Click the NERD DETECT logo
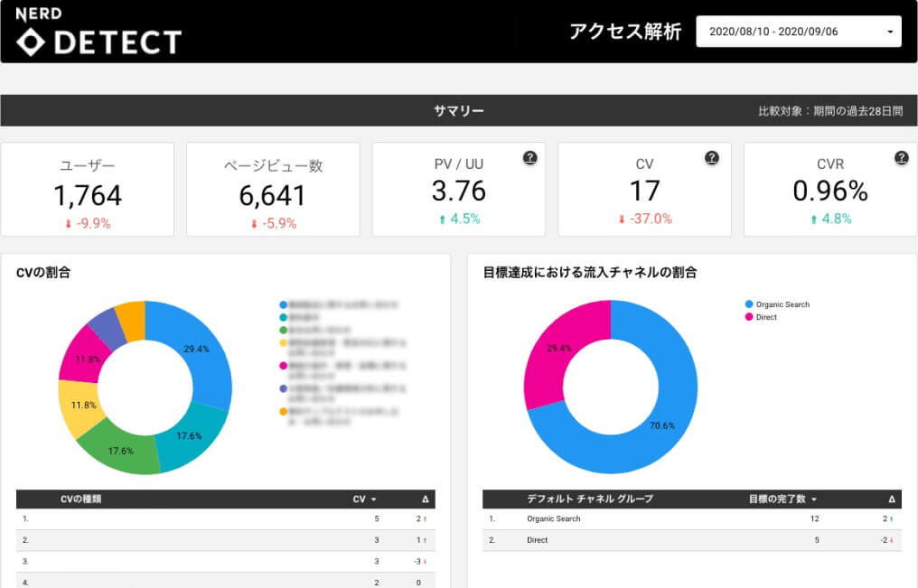Viewport: 918px width, 588px height. click(98, 32)
